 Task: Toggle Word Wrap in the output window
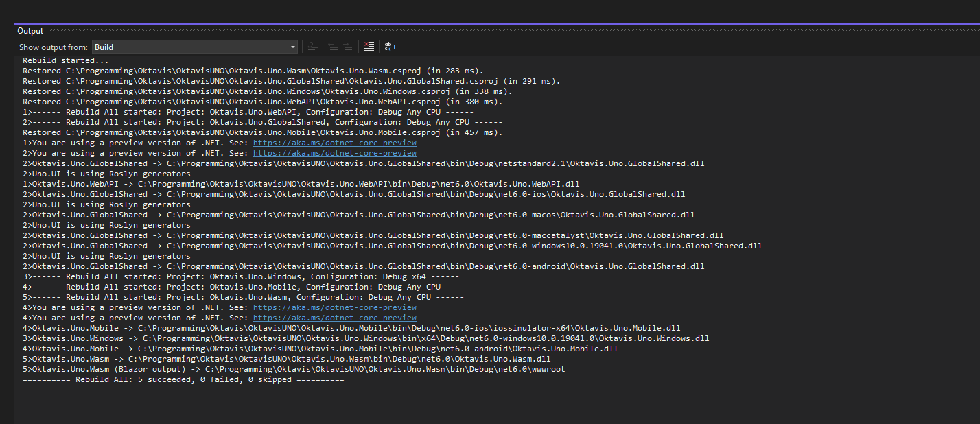390,46
